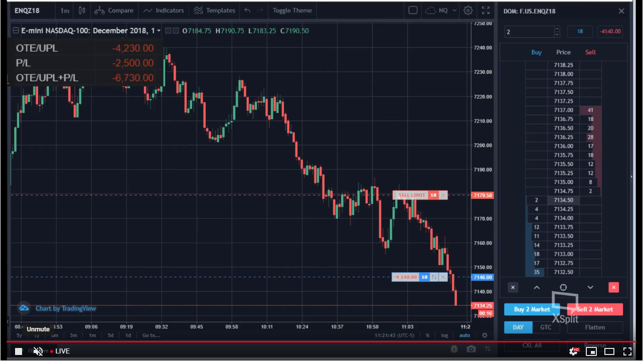Click the sell cell at price 7137.00
Image resolution: width=643 pixels, height=364 pixels.
click(x=590, y=110)
